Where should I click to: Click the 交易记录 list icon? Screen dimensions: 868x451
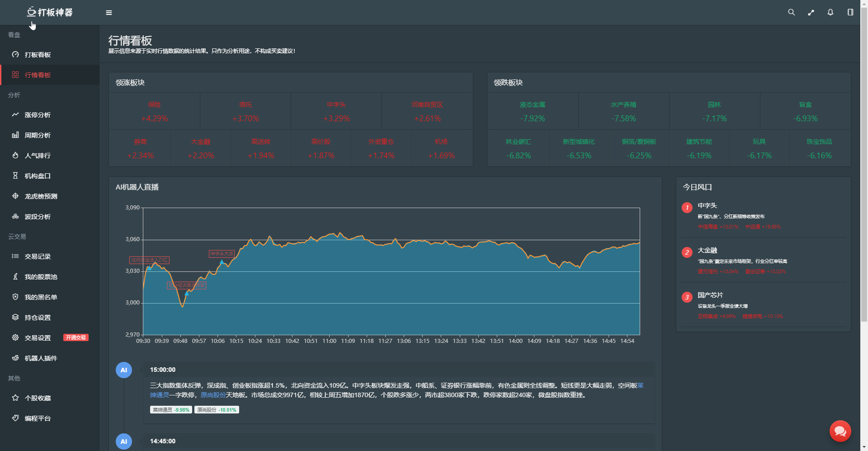tap(15, 256)
